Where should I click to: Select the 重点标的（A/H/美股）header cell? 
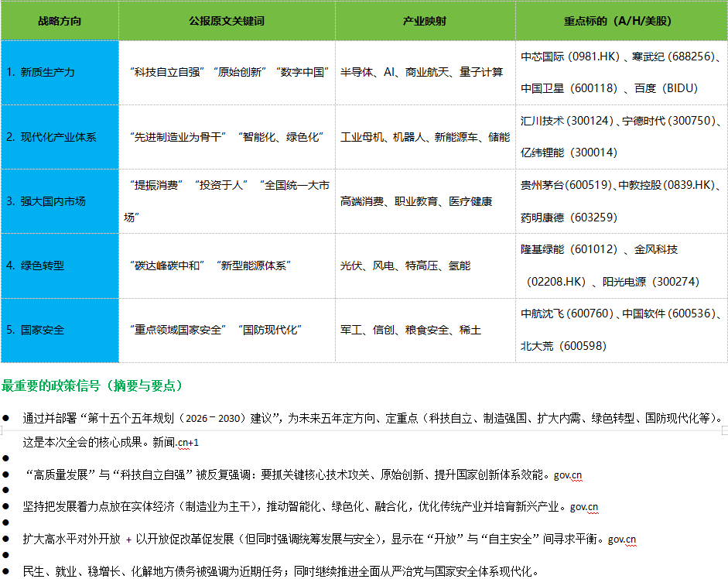622,21
